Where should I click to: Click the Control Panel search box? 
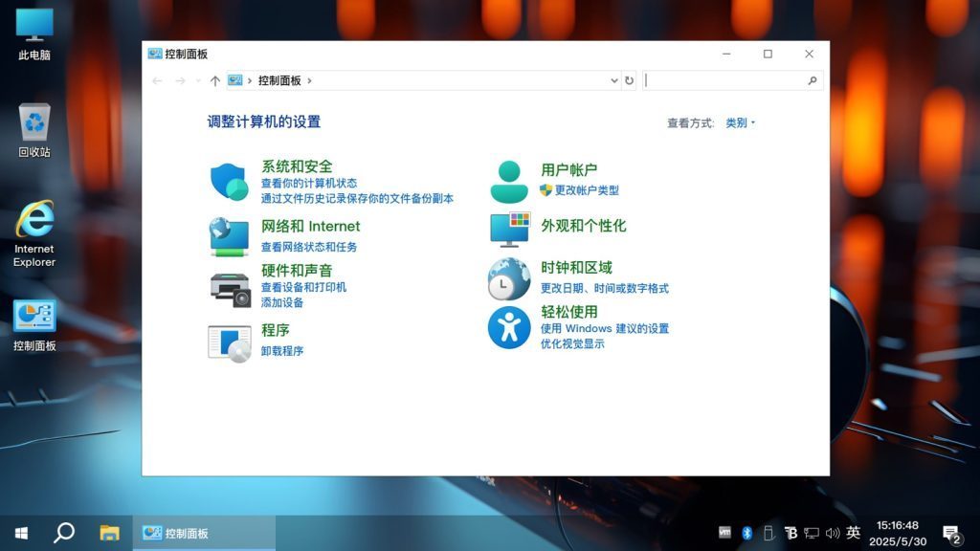point(732,80)
